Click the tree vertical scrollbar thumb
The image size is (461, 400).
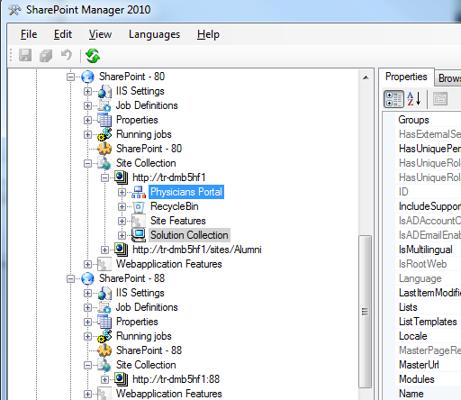[365, 312]
